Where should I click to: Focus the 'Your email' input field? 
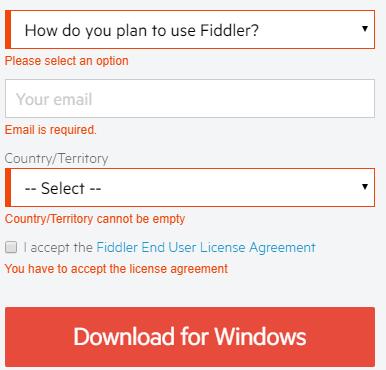pos(190,98)
